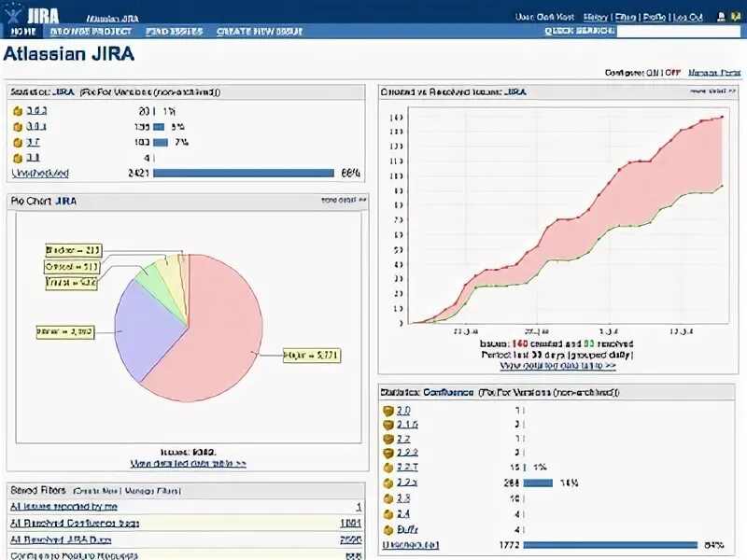747x560 pixels.
Task: Open the Filters link in the header
Action: pos(626,17)
